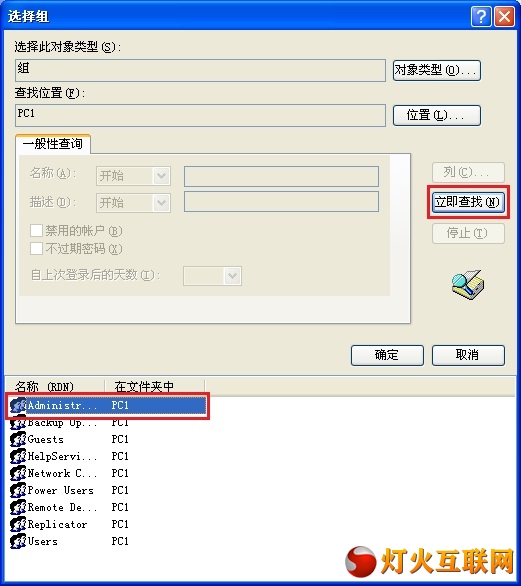
Task: Click the 名称 text input field
Action: (x=281, y=176)
